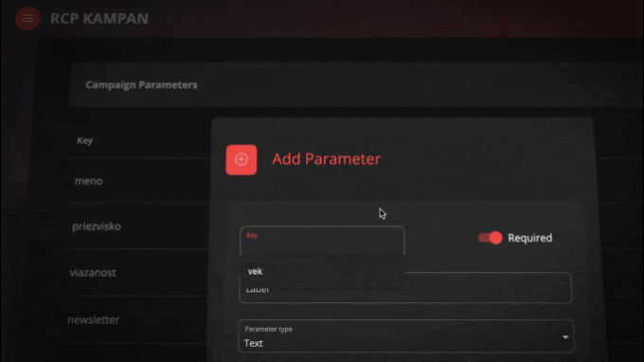
Task: Select the 'meno' row in Key list
Action: 89,181
